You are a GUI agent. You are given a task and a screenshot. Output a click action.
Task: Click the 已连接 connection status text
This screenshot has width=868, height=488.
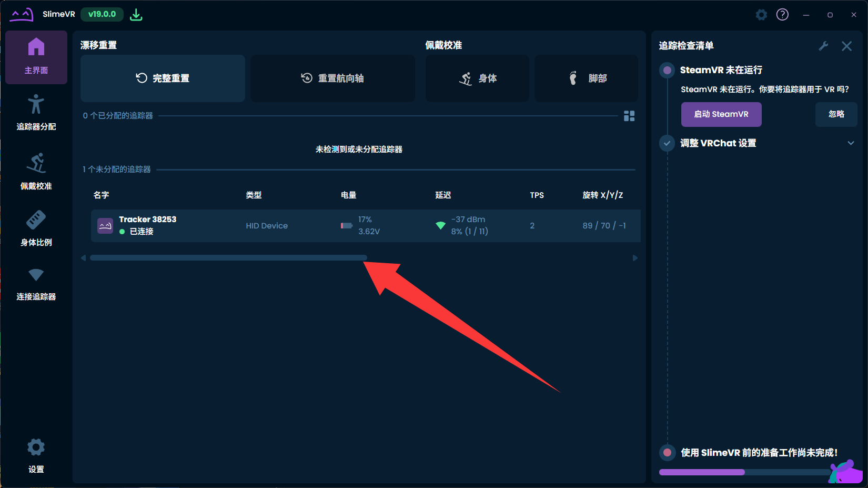(142, 232)
